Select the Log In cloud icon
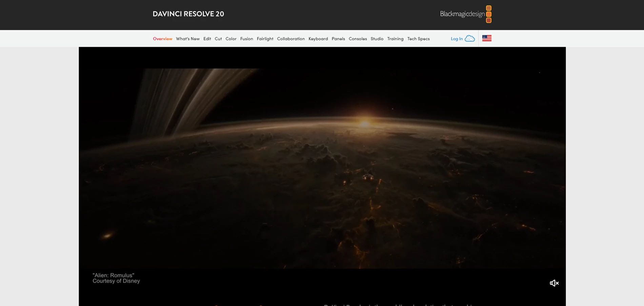Screen dimensions: 644x306 pyautogui.click(x=469, y=39)
